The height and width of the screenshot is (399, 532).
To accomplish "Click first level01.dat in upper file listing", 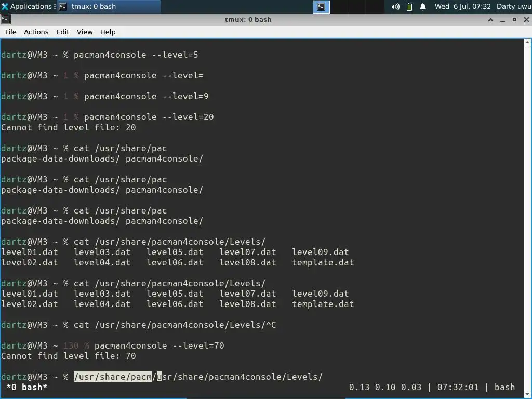I will click(x=30, y=252).
